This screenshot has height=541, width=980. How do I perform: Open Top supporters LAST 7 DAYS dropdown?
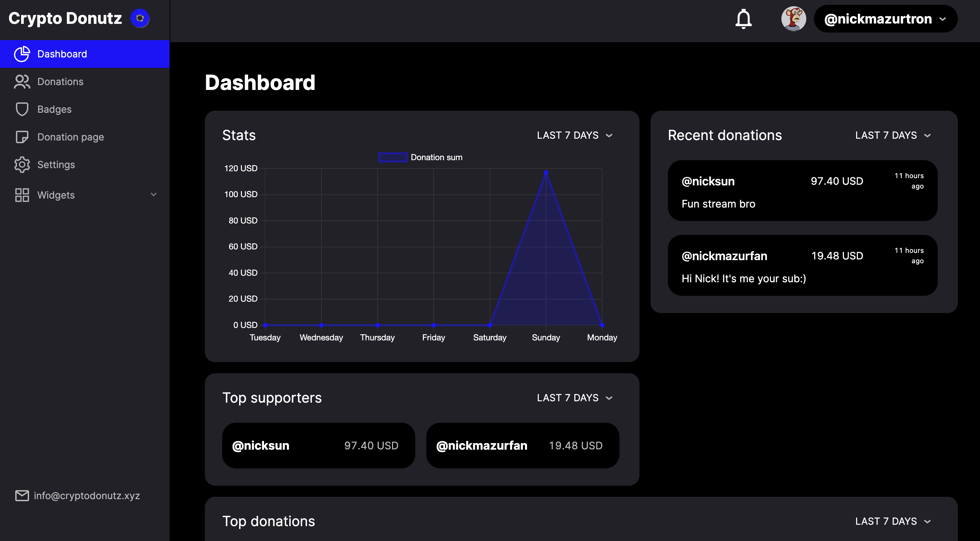(x=574, y=398)
